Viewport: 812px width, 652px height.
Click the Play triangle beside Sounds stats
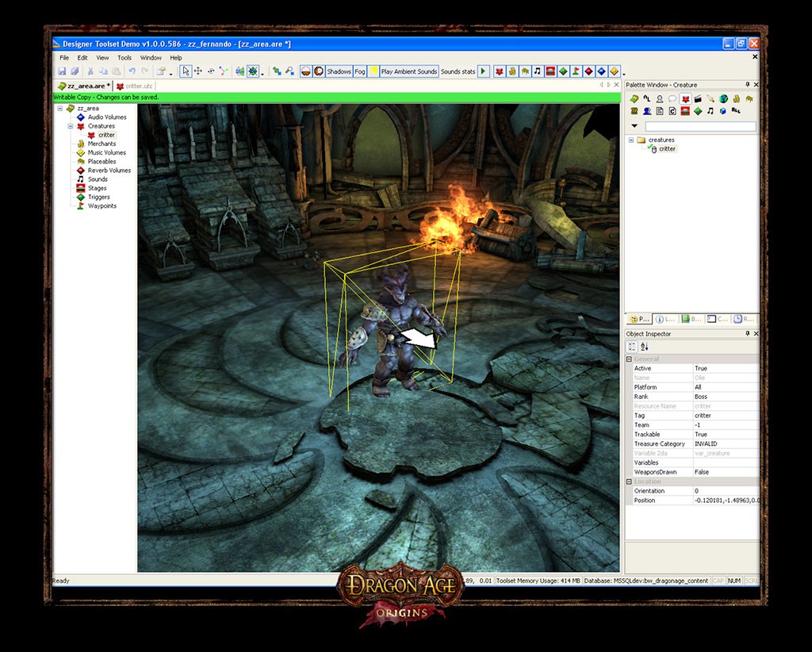click(483, 71)
